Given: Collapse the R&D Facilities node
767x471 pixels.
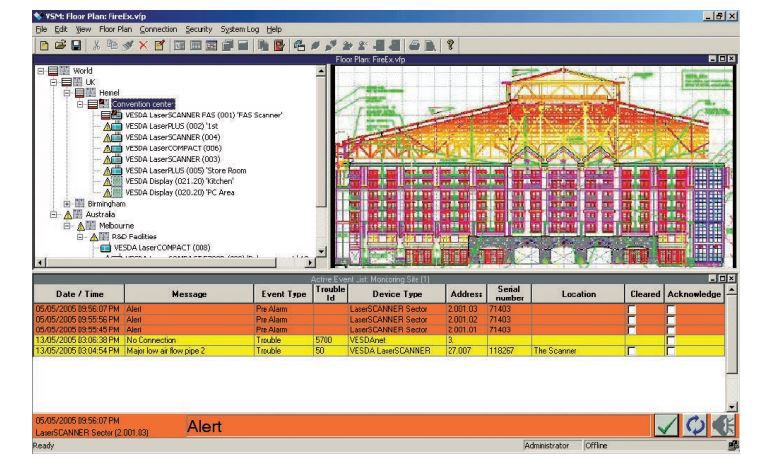Looking at the screenshot, I should pyautogui.click(x=80, y=237).
